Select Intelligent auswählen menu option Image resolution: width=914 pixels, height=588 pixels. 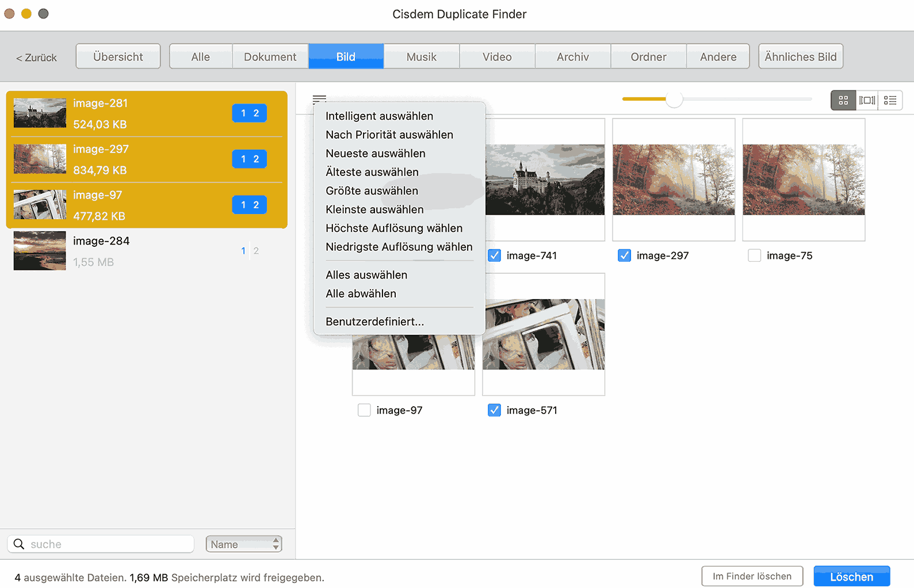pyautogui.click(x=379, y=116)
